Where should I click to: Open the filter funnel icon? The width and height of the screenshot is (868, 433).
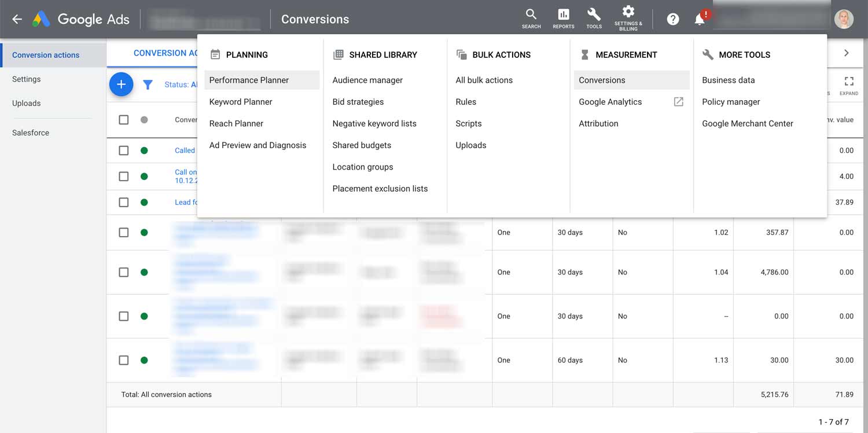[148, 84]
